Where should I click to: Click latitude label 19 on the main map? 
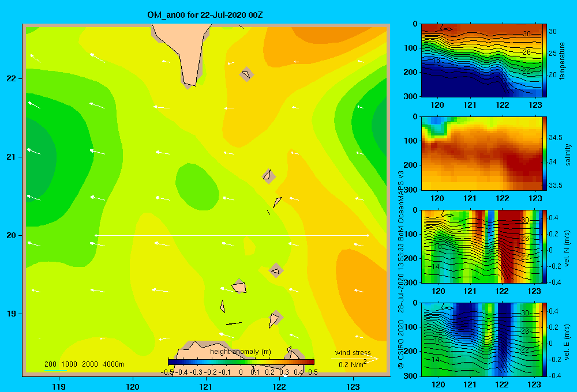pyautogui.click(x=12, y=314)
